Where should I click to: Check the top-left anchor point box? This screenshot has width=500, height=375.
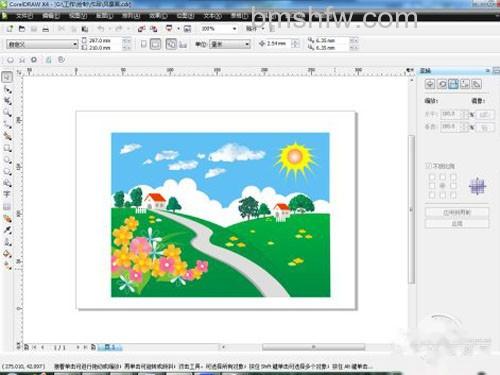pos(432,177)
